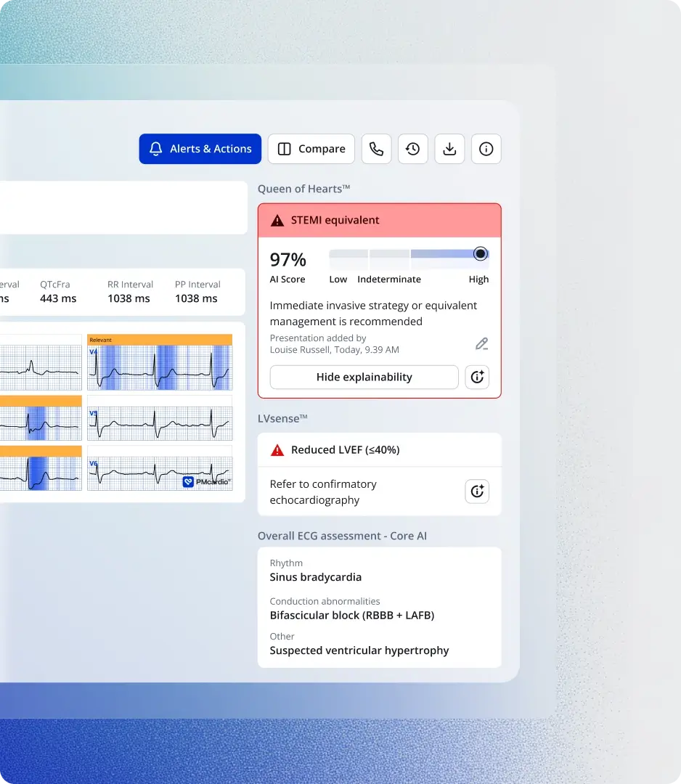This screenshot has width=681, height=784.
Task: Click the split-pane icon in Compare
Action: point(284,149)
